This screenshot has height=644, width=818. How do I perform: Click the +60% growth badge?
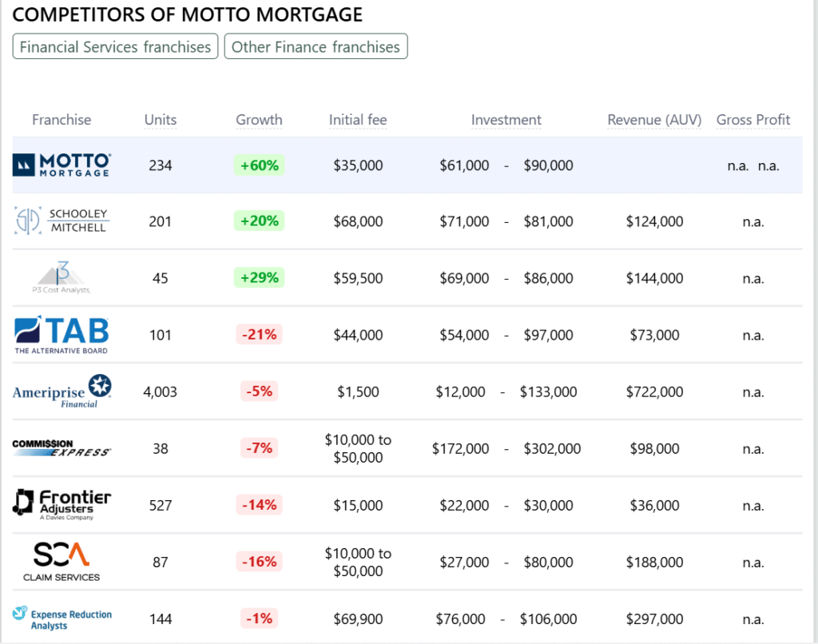pos(259,165)
